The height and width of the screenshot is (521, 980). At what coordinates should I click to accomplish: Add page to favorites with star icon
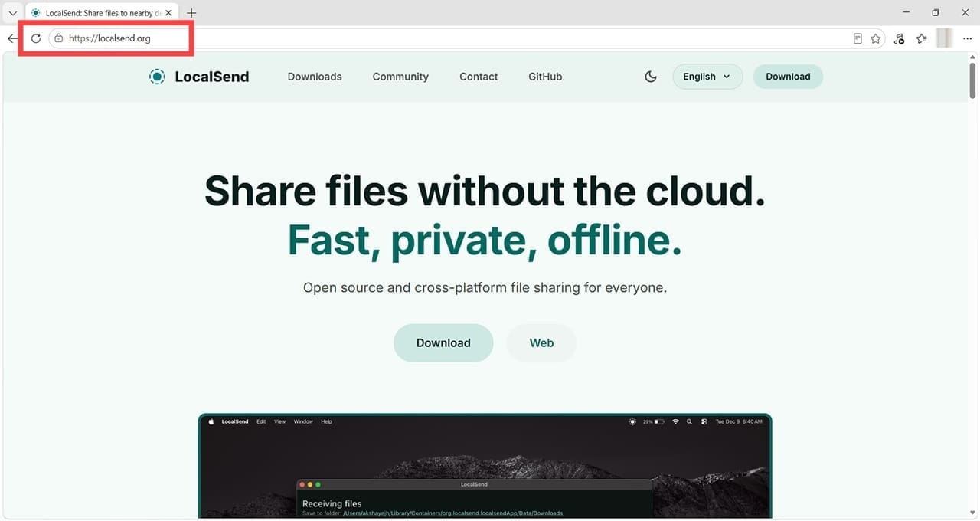coord(876,38)
